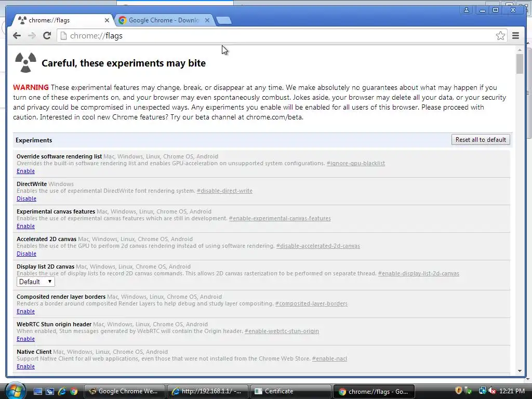The image size is (532, 399).
Task: Launch Internet Explorer from quick launch
Action: (62, 392)
